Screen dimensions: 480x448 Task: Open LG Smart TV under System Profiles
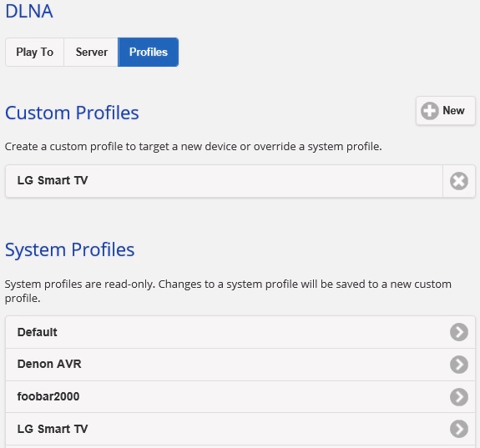tap(240, 429)
